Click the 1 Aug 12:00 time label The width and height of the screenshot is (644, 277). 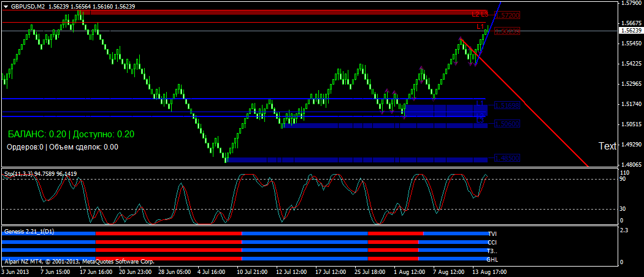(409, 271)
